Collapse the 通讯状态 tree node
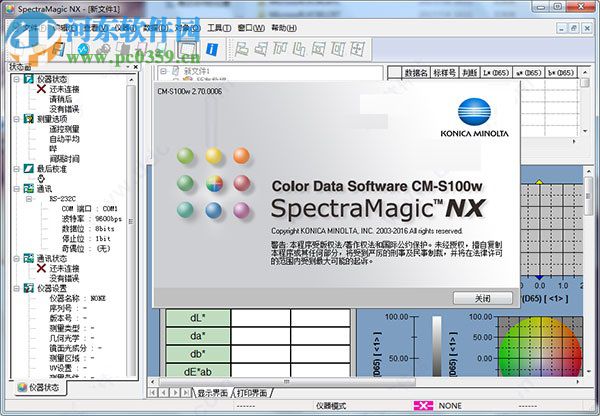600x416 pixels. tap(16, 258)
